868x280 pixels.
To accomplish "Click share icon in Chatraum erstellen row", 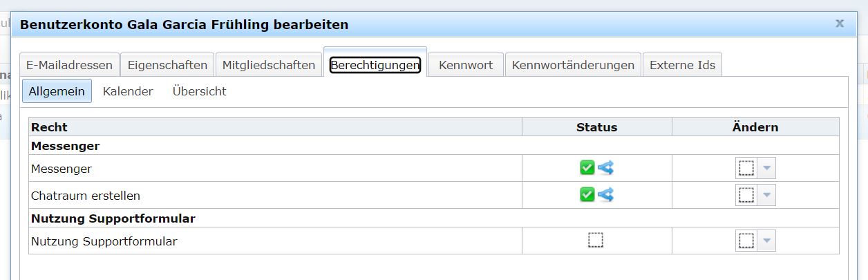I will pos(605,195).
